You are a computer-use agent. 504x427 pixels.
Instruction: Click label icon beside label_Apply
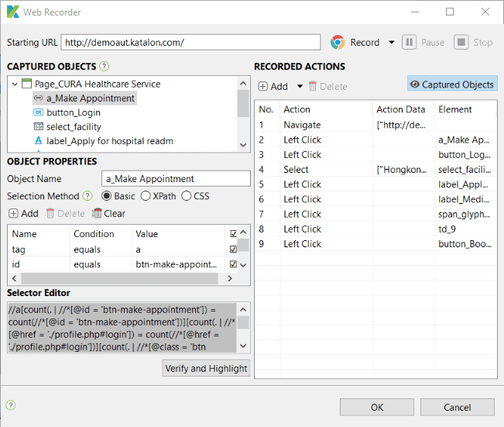(38, 140)
